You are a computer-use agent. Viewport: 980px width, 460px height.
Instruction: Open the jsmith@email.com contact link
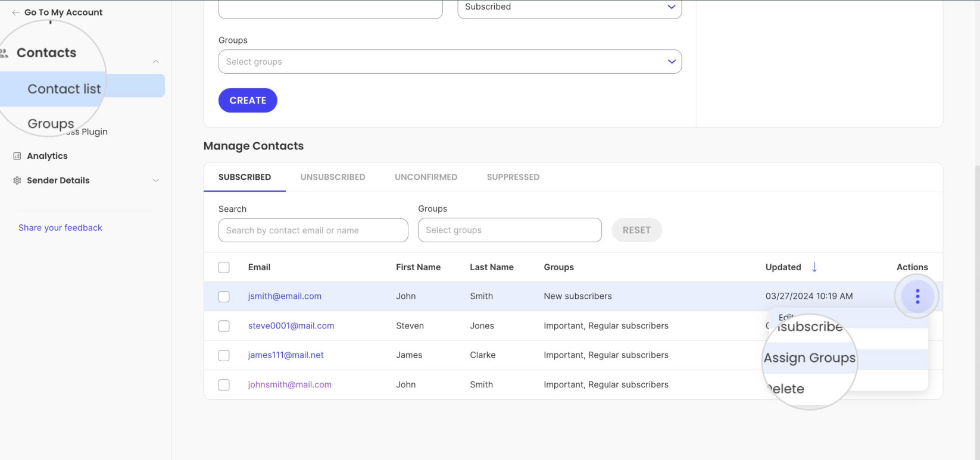tap(285, 296)
